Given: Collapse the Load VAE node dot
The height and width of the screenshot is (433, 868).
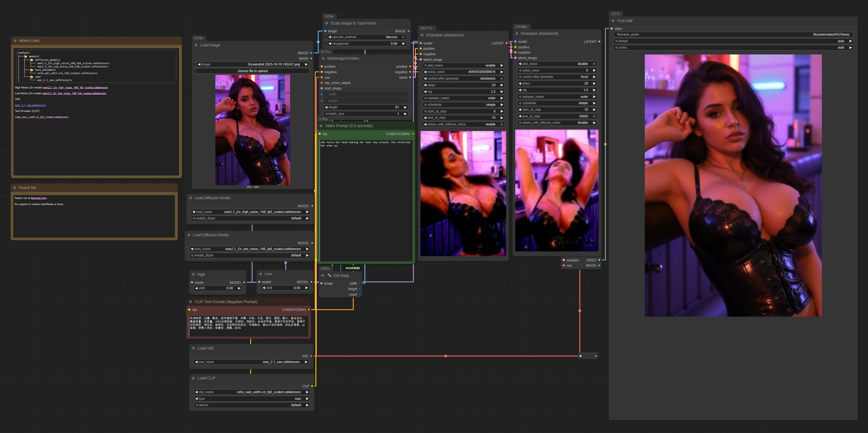Looking at the screenshot, I should pos(193,348).
